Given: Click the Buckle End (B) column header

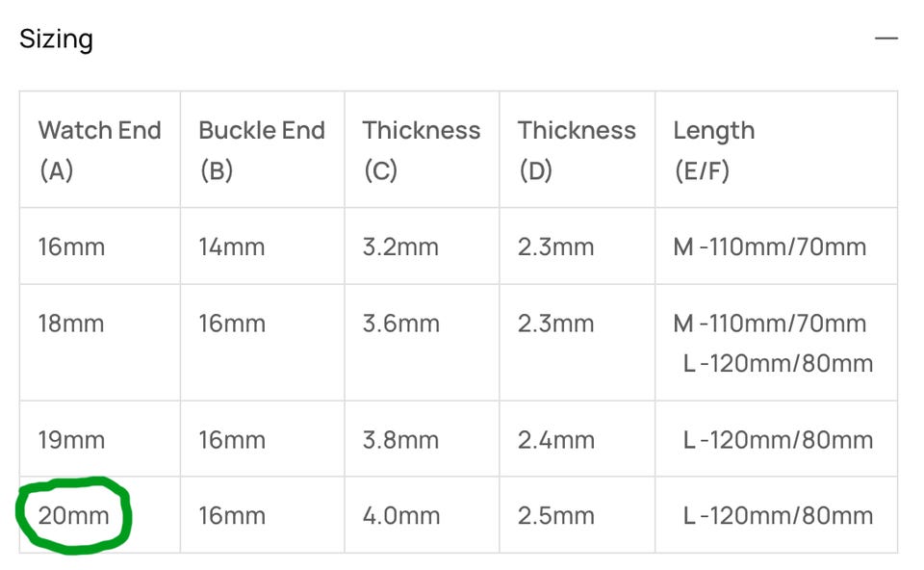Looking at the screenshot, I should pos(262,149).
